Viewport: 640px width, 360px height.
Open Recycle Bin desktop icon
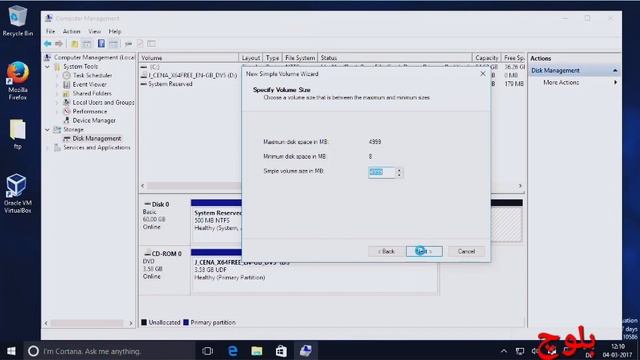click(18, 21)
